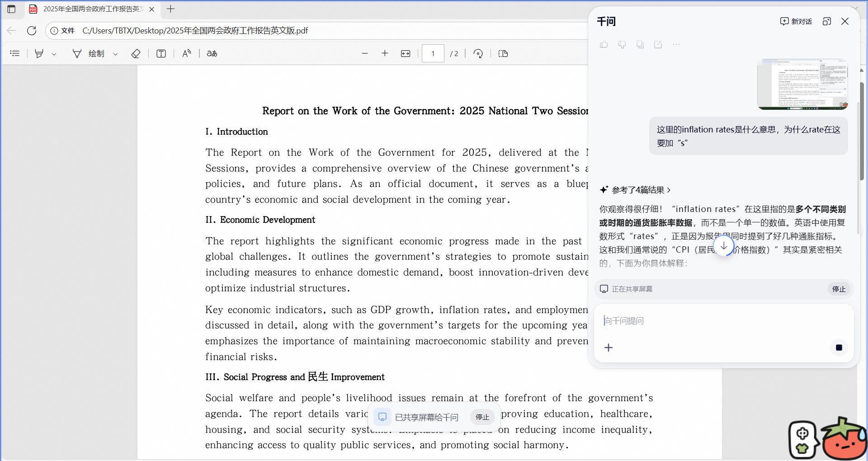Click the 千问 panel title
The width and height of the screenshot is (868, 461).
tap(606, 21)
